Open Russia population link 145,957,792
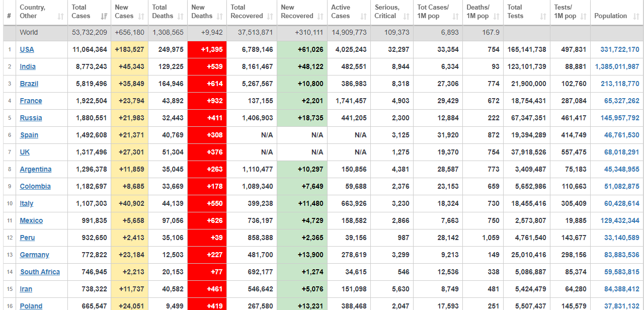 click(620, 118)
